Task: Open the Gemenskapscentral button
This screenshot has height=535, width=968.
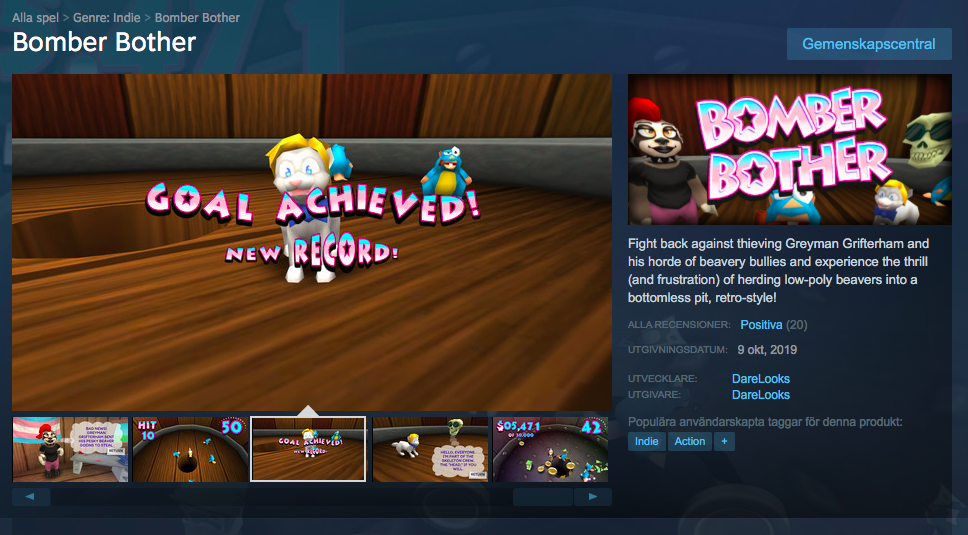Action: point(869,44)
